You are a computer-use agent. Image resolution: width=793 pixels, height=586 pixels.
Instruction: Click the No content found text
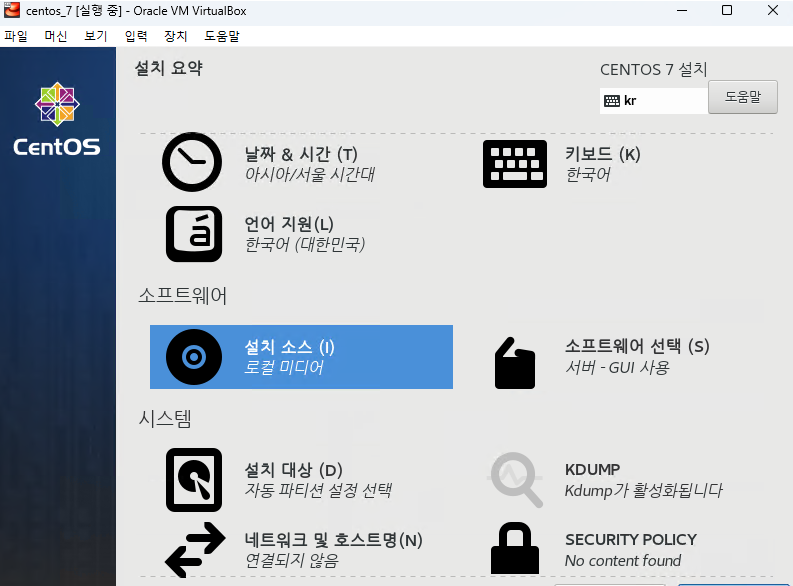623,561
